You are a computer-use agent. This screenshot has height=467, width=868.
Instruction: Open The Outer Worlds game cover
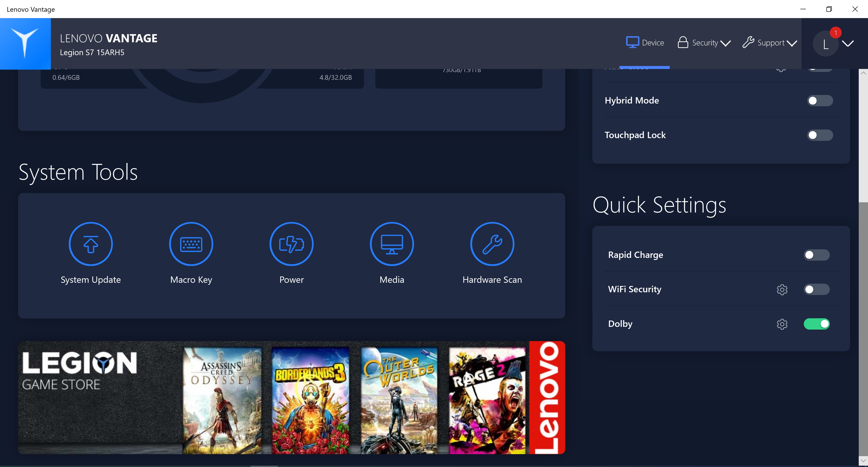point(399,401)
